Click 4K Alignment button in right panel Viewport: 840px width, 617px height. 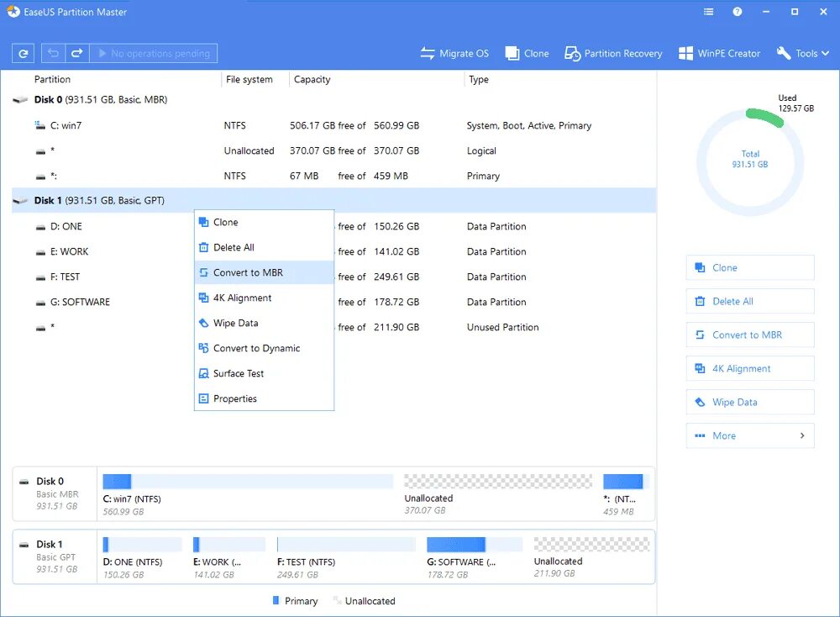pos(750,368)
